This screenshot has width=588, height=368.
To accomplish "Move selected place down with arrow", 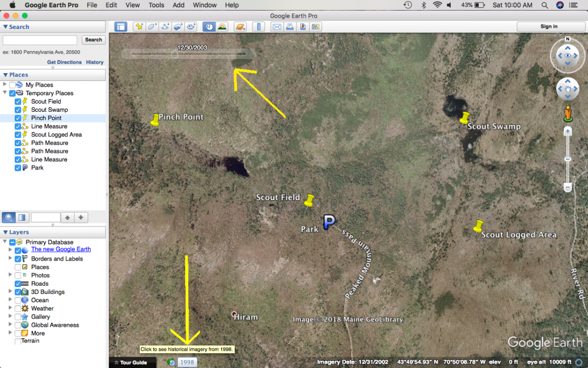I will pyautogui.click(x=81, y=217).
